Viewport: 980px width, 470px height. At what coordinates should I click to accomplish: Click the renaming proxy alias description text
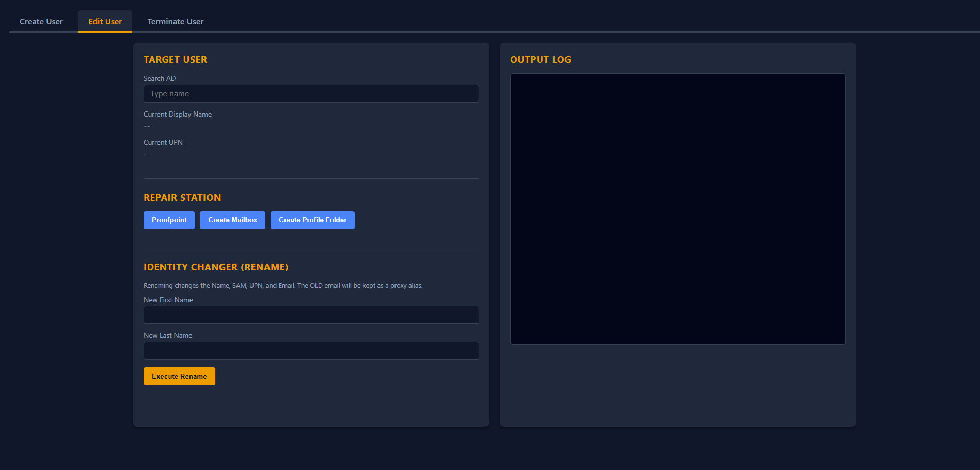(x=283, y=286)
